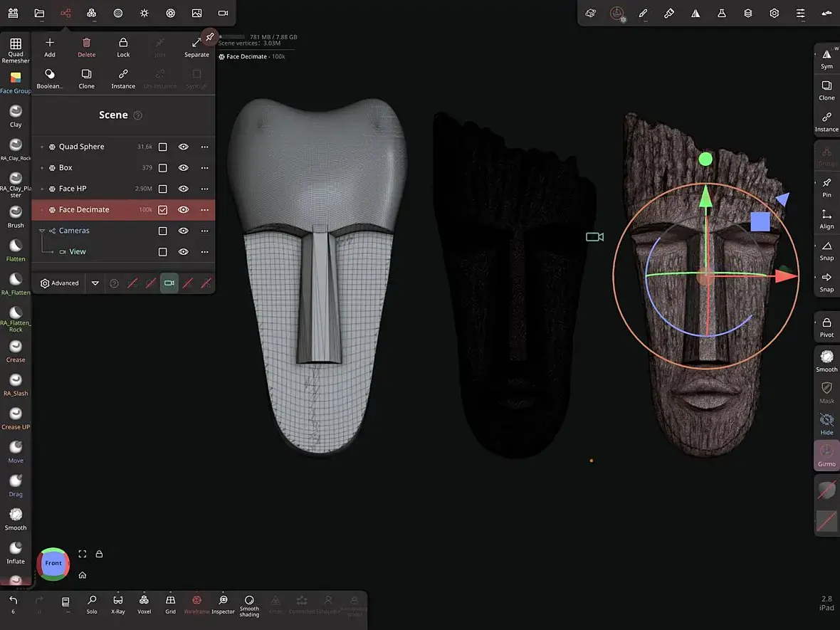Choose the Inflate brush
This screenshot has height=630, width=840.
point(16,551)
